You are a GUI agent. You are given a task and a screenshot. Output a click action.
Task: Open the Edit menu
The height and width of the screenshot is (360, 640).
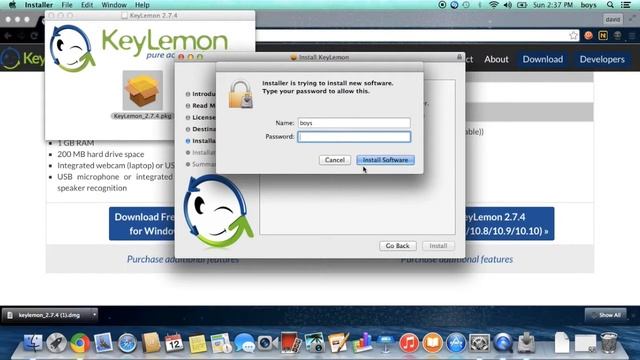[x=87, y=5]
